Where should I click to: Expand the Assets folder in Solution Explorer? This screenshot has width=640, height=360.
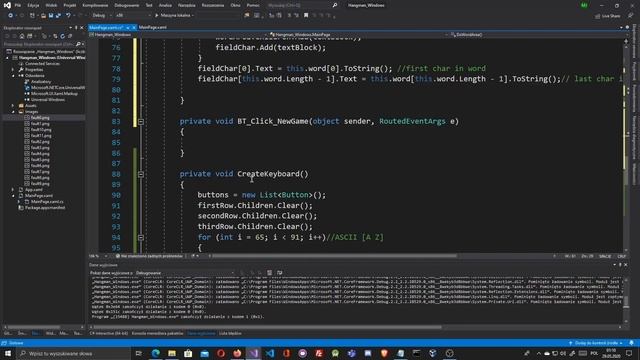[x=13, y=105]
